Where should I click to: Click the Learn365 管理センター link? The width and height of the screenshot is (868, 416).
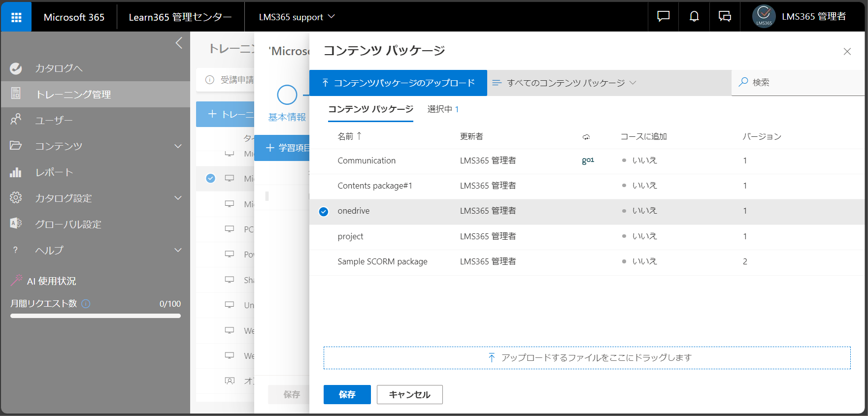180,17
